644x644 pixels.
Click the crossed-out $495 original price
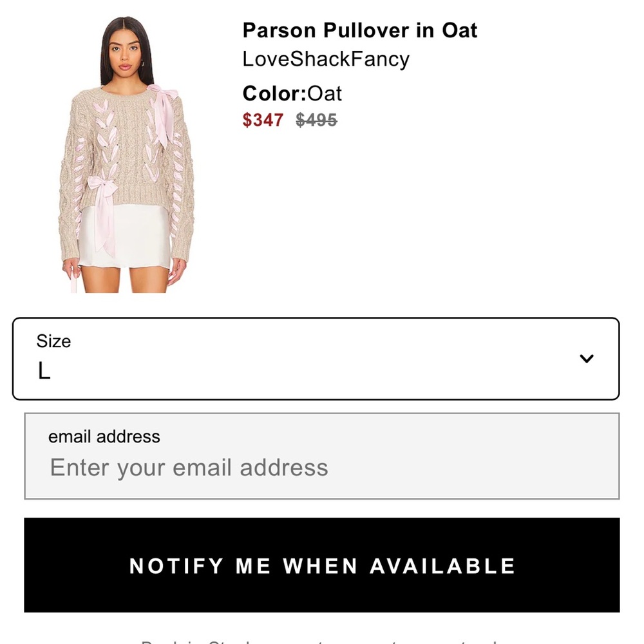(314, 120)
